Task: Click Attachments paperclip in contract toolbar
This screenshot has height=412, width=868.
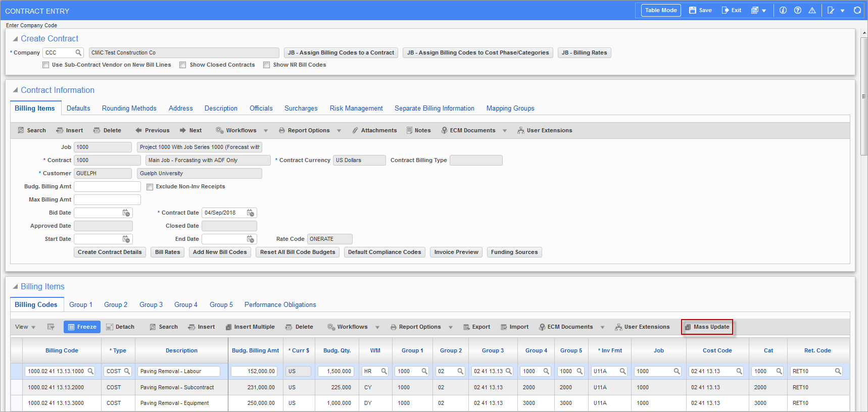Action: coord(355,130)
